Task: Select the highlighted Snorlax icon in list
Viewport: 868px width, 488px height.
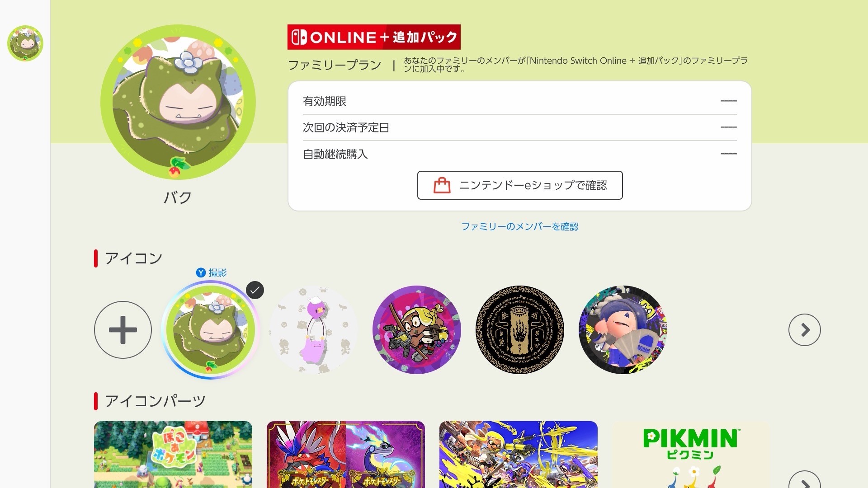Action: point(211,330)
